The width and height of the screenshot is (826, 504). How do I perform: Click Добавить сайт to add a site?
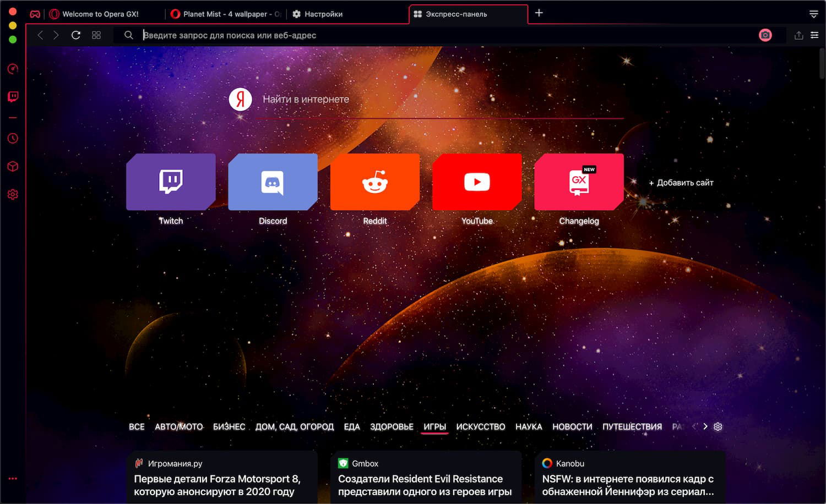click(x=681, y=182)
